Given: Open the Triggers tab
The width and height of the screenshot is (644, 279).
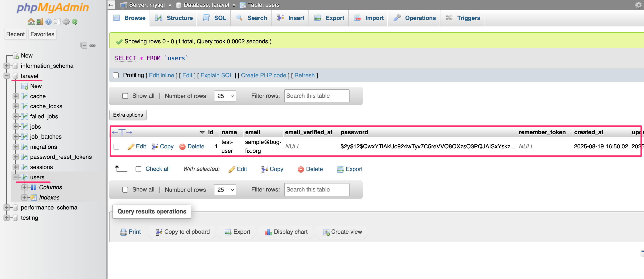Looking at the screenshot, I should click(463, 18).
